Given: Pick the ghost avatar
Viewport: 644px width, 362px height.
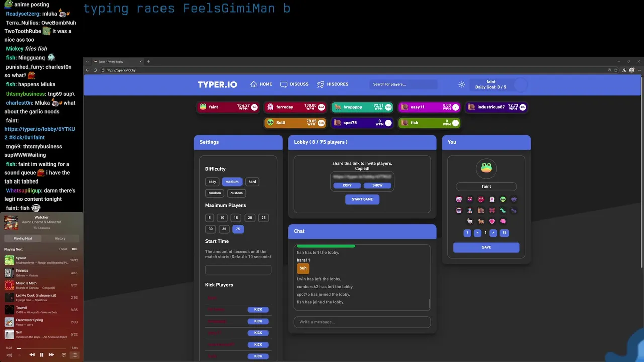Looking at the screenshot, I should click(x=492, y=199).
